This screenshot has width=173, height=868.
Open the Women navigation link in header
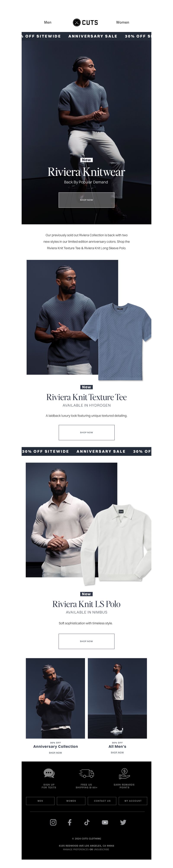coord(122,22)
